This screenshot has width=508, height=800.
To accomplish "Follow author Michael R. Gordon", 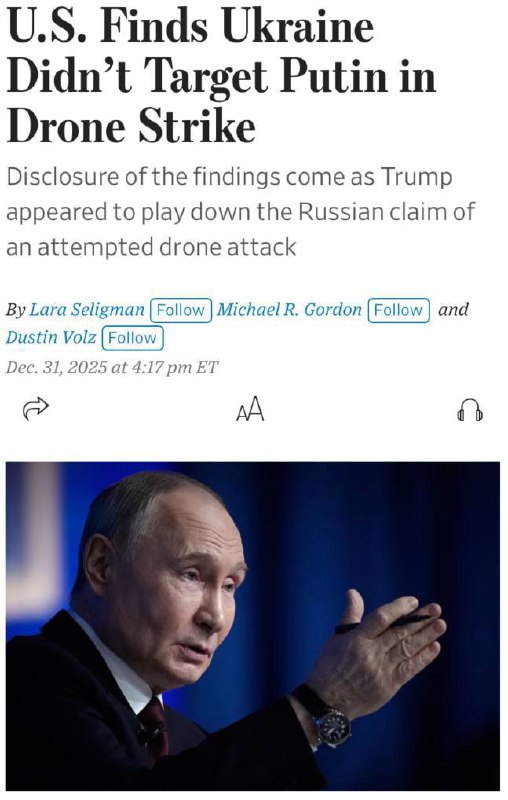I will pos(398,310).
